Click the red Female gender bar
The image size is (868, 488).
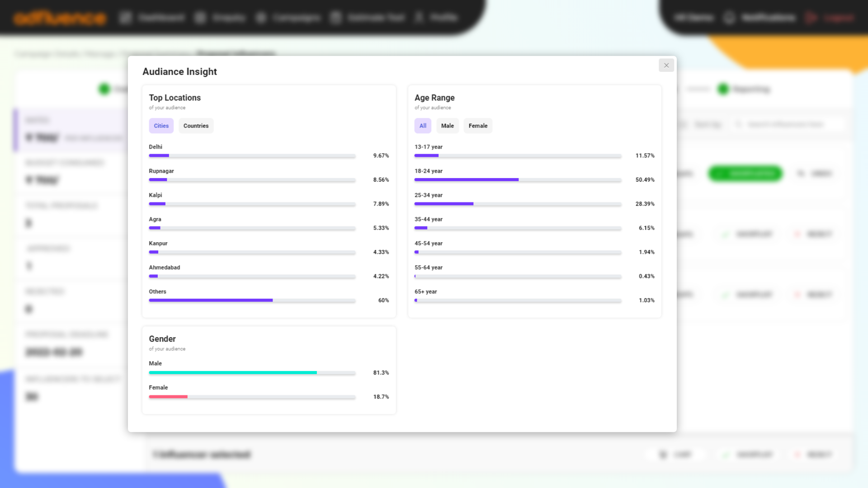[x=168, y=397]
